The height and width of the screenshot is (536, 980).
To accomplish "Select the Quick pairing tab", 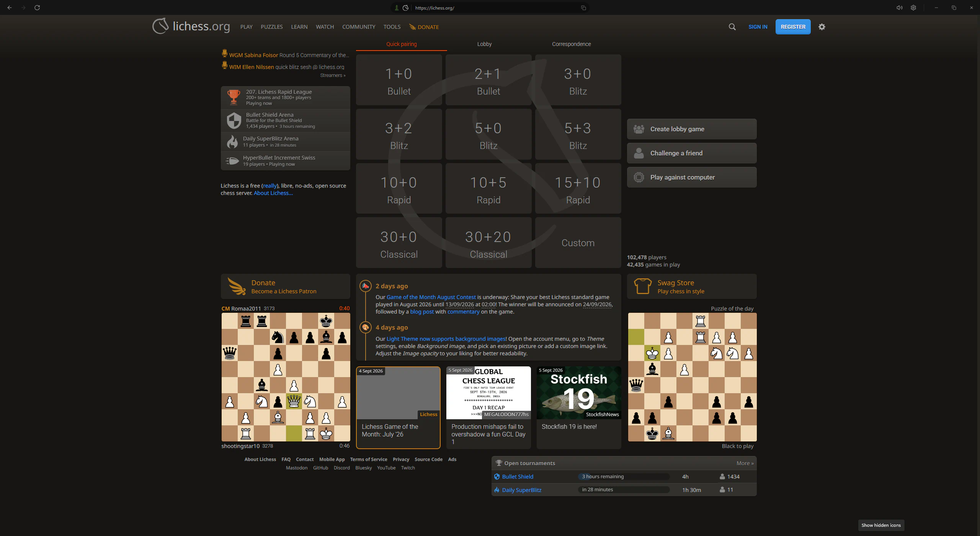I will 401,44.
